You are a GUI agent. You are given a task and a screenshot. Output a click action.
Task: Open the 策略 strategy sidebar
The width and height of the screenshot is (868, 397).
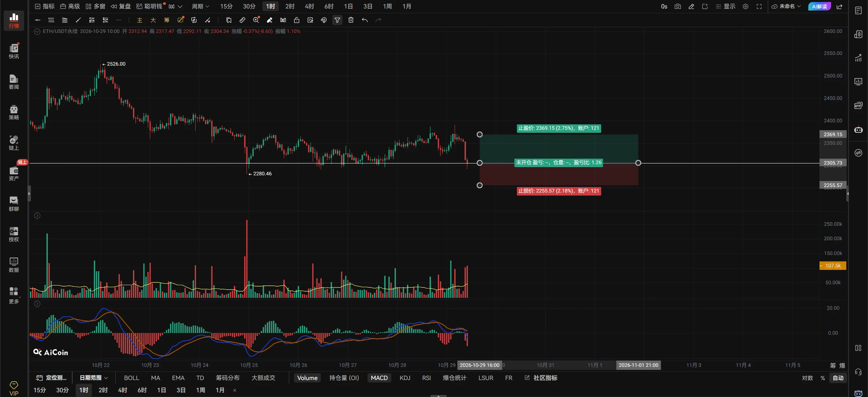pyautogui.click(x=14, y=112)
